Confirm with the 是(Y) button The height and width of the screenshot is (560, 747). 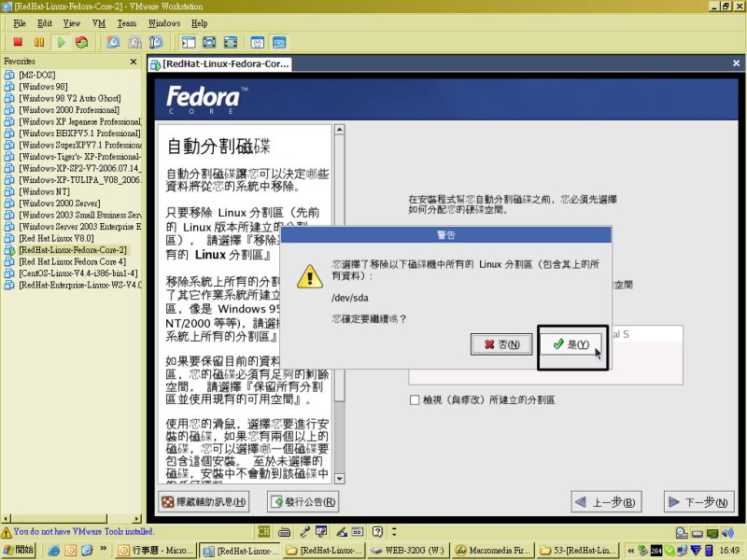[x=571, y=343]
